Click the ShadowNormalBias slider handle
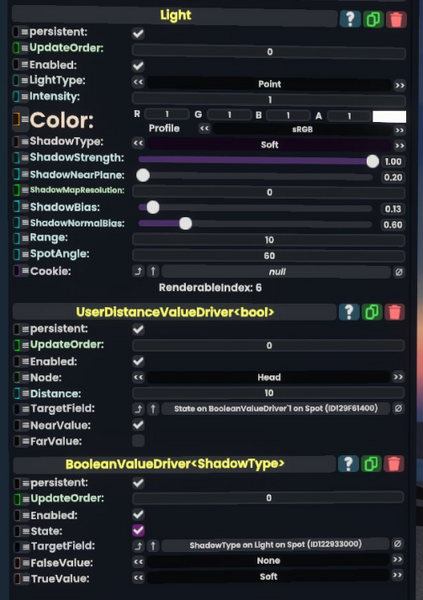Screen dimensions: 423x600 [186, 223]
